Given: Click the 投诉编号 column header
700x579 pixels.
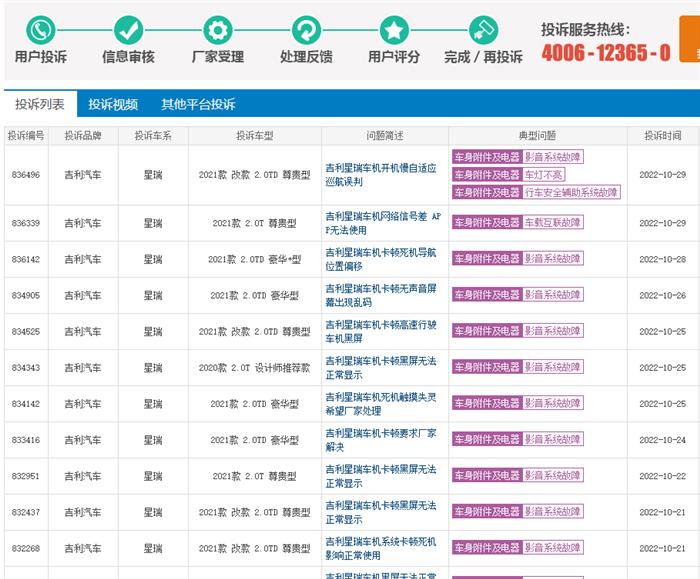Looking at the screenshot, I should pos(26,136).
